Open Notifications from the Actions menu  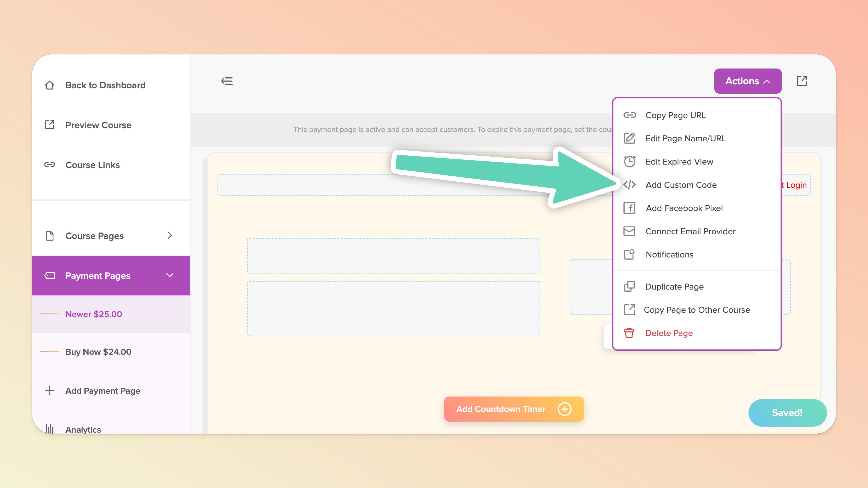[x=669, y=255]
